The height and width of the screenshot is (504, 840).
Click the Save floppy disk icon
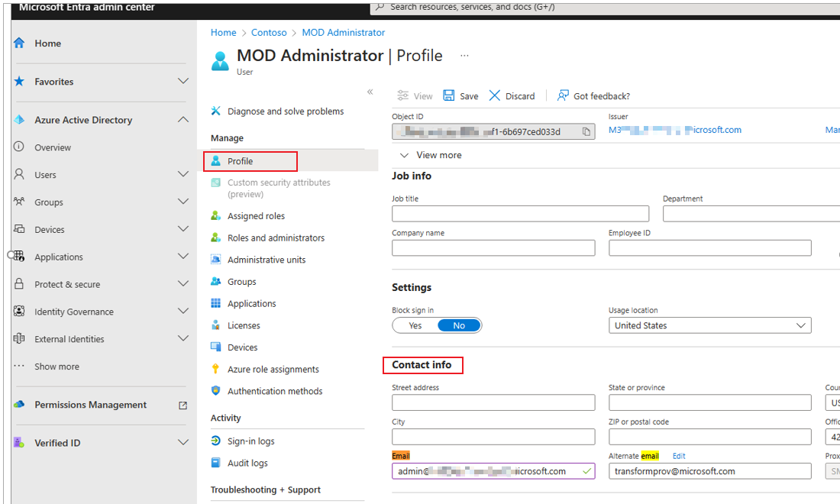tap(448, 95)
